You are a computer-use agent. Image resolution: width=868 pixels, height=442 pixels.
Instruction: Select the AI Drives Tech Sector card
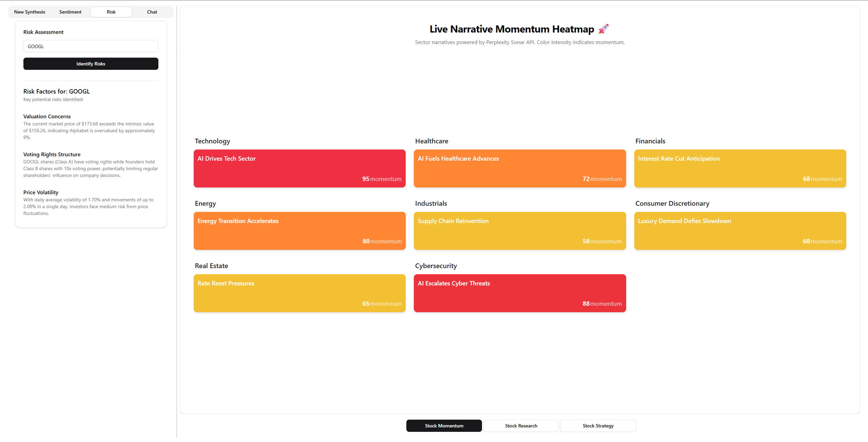(x=300, y=168)
